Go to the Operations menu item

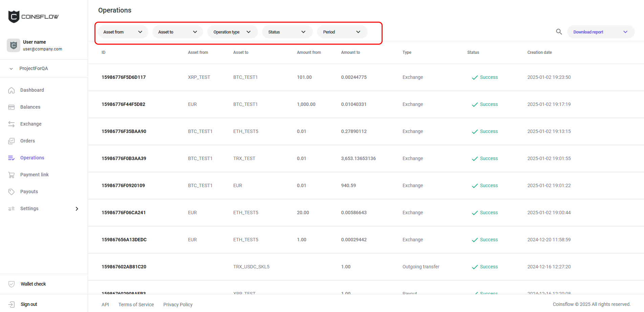point(32,158)
